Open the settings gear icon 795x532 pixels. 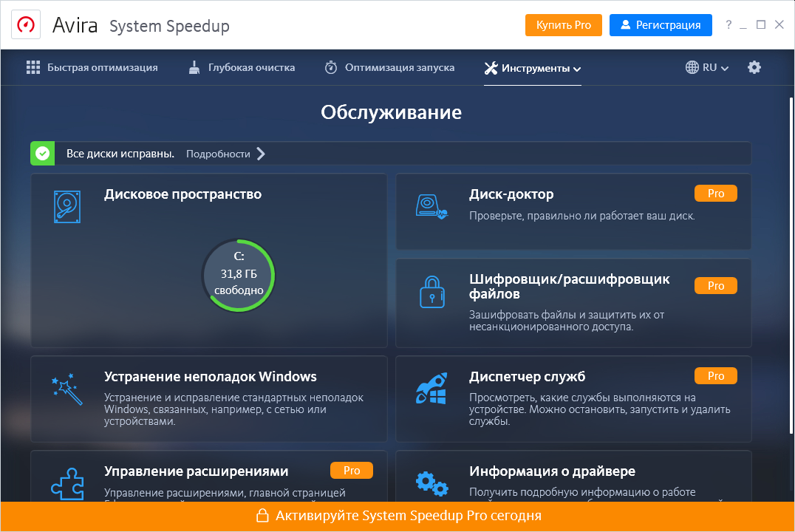(754, 67)
